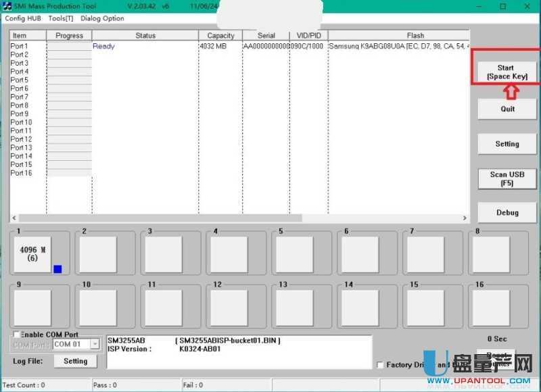Open the Config HUB menu
541x392 pixels.
(23, 18)
